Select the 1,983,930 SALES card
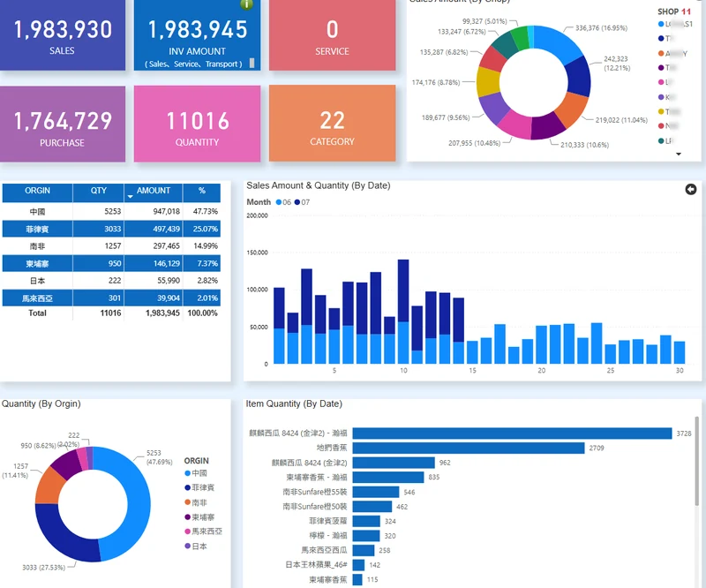Screen dimensions: 706x588 pos(63,35)
